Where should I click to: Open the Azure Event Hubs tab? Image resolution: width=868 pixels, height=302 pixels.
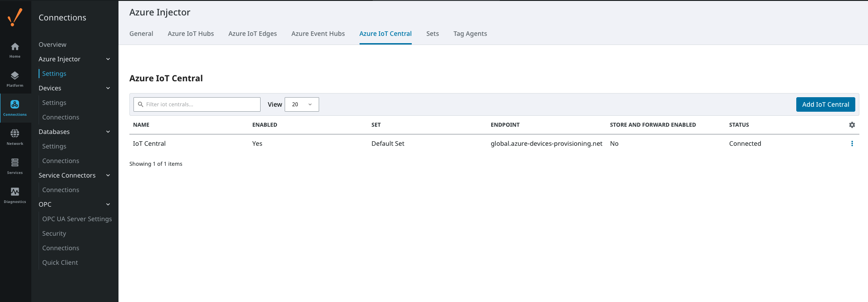point(318,34)
